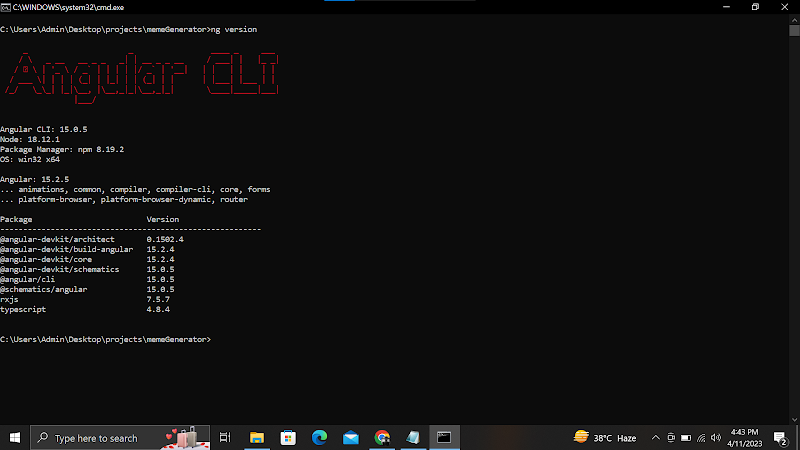
Task: Click the '@schematics/angular' package row
Action: click(x=87, y=289)
